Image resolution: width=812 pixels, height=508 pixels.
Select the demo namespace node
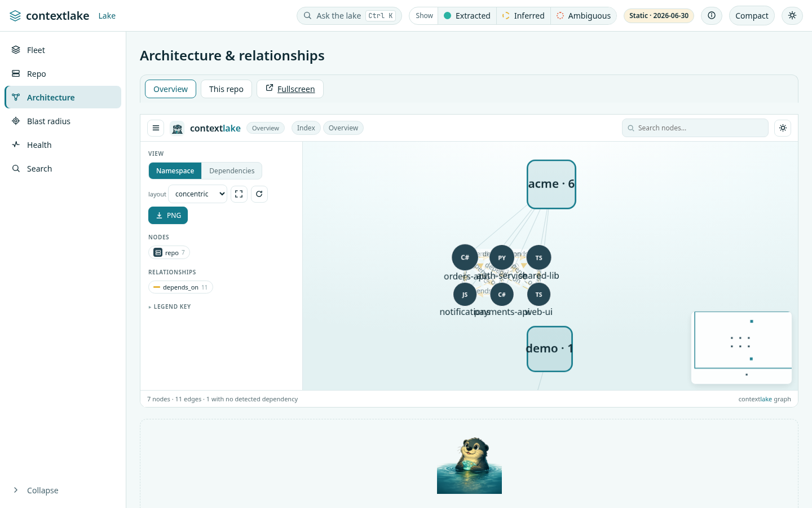[x=550, y=349]
